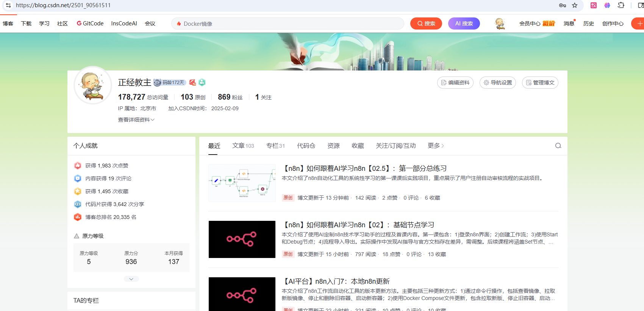Open the 下载 navigation item
Screen dimensions: 644x311
[26, 23]
